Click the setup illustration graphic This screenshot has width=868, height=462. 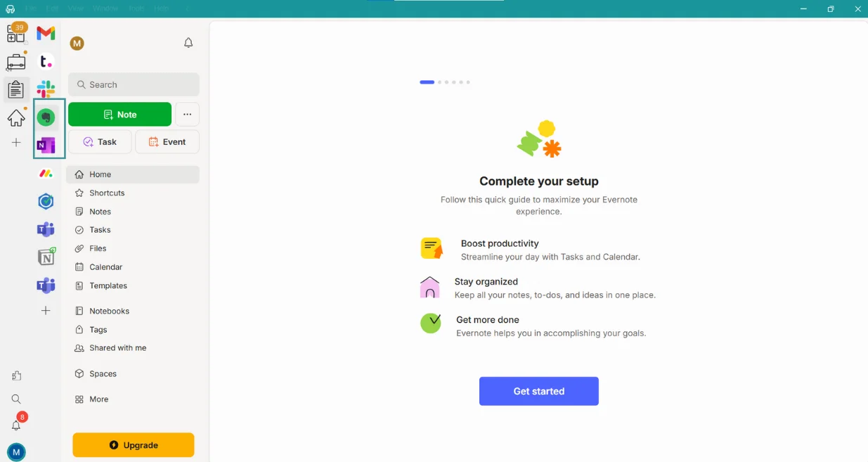pyautogui.click(x=539, y=139)
